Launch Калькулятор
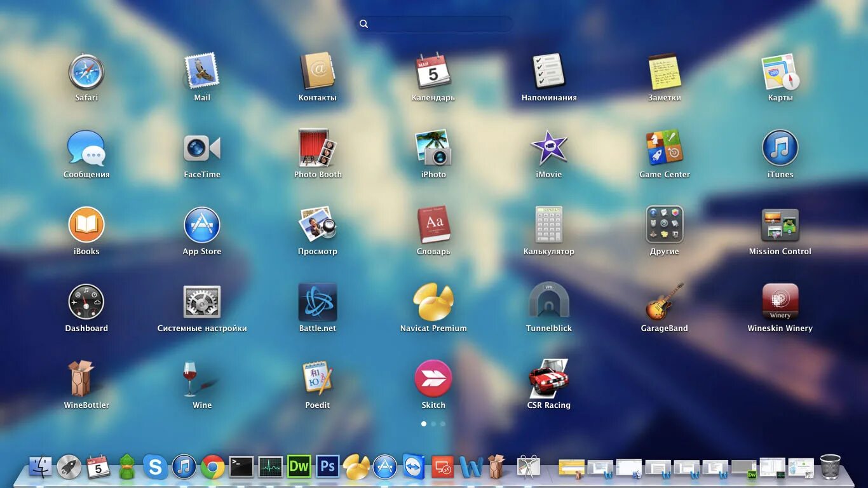Screen dimensions: 868x488 549,226
